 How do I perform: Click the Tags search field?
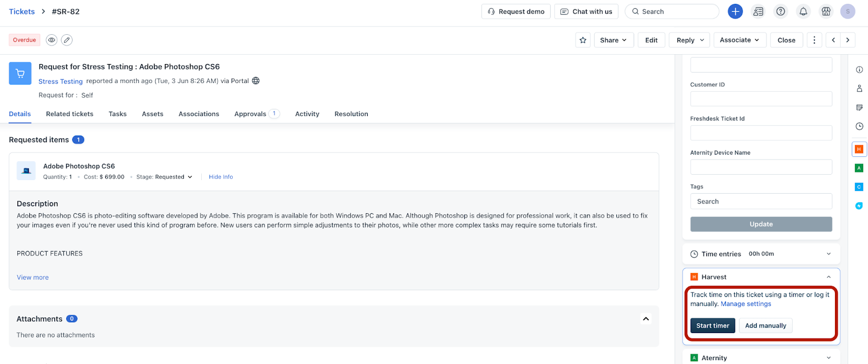coord(761,201)
